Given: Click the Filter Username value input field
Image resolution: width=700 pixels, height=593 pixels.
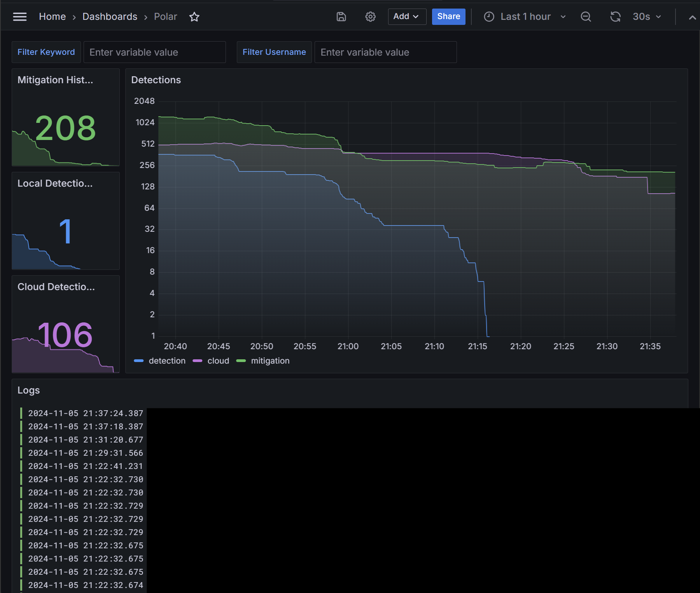Looking at the screenshot, I should [385, 52].
